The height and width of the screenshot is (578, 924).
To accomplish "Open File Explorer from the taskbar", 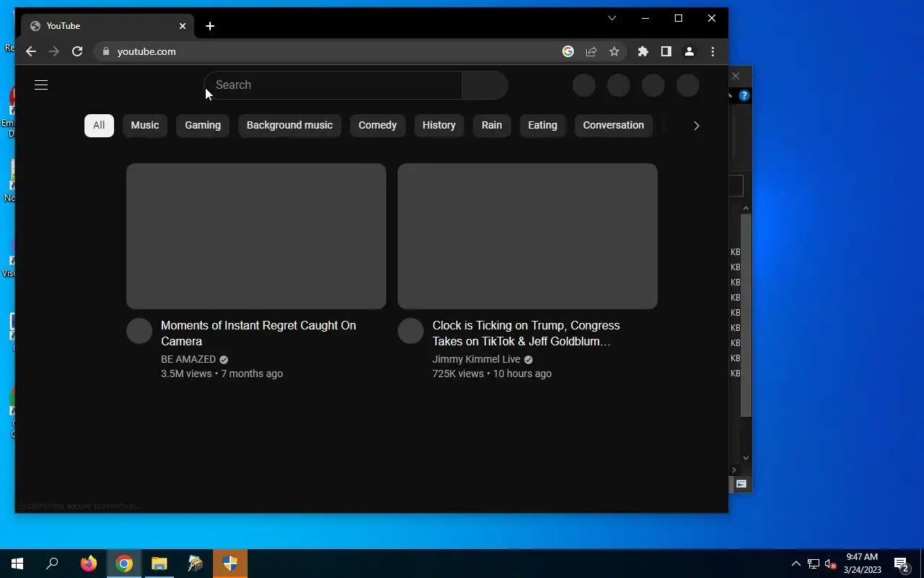I will pos(160,564).
